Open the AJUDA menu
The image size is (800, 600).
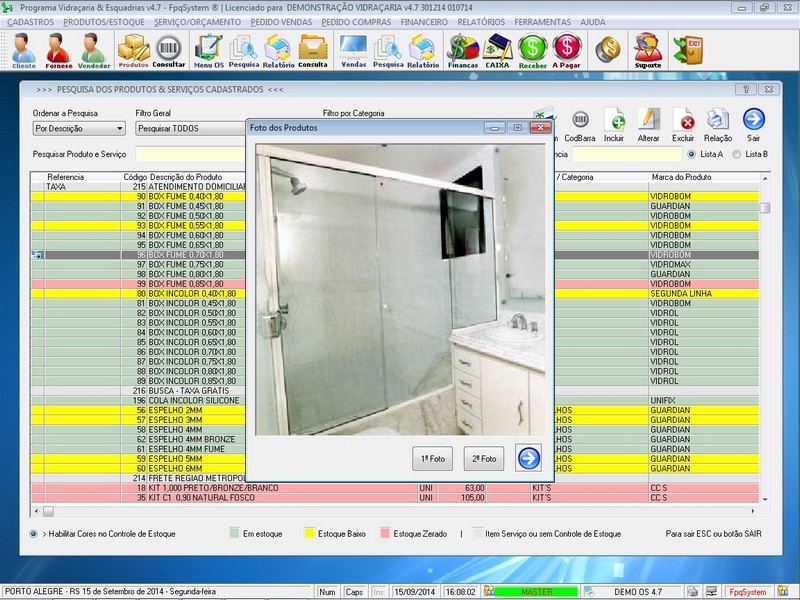click(x=593, y=22)
